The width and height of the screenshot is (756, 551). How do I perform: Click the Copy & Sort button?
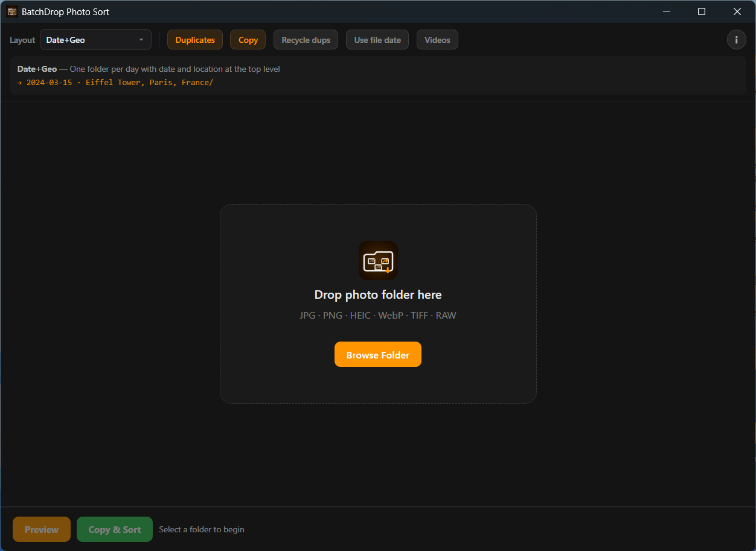115,529
